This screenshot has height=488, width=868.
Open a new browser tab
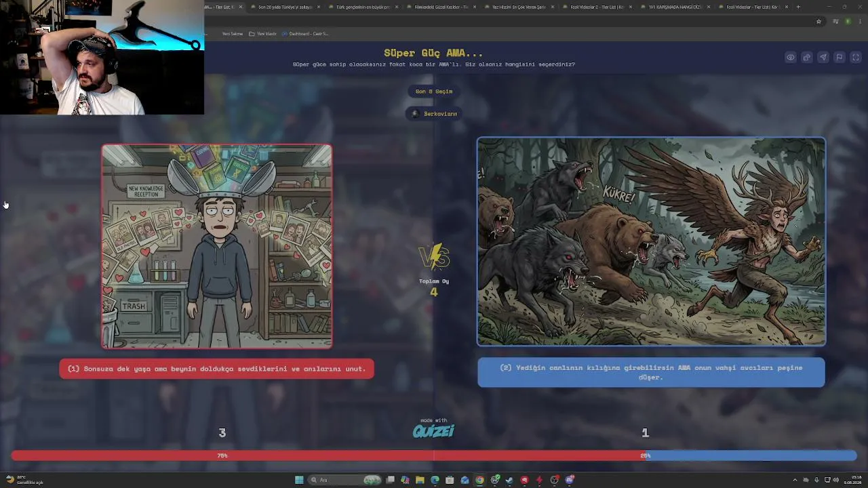coord(798,7)
